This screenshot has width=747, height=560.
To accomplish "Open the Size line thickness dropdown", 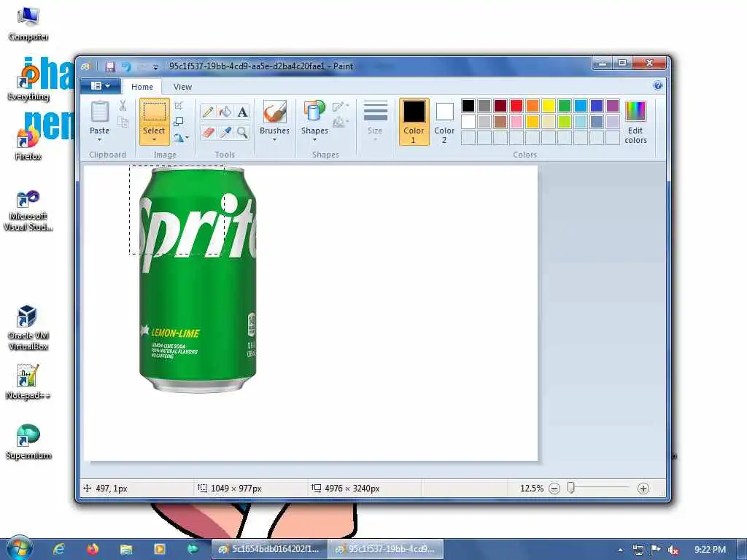I will click(x=375, y=122).
